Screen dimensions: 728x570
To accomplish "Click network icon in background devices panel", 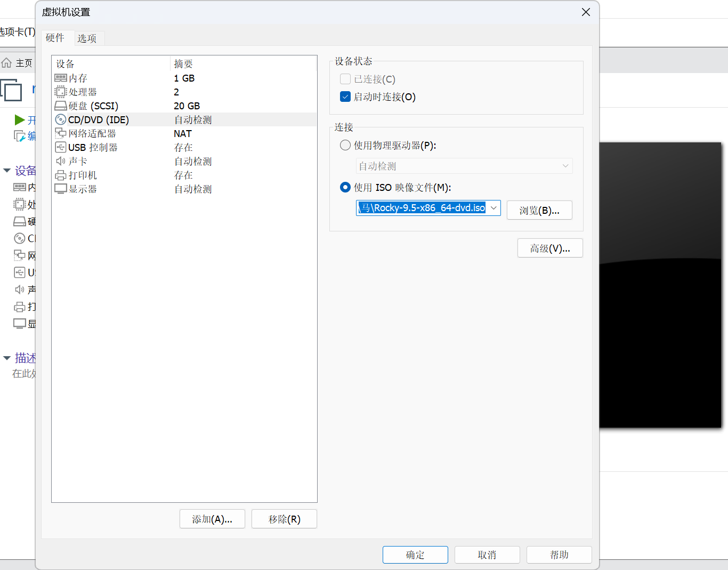I will [20, 255].
